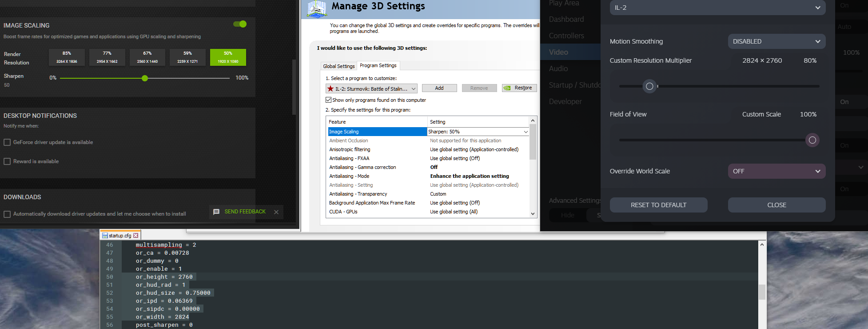Click the Sharpen slider handle
Screen dimensions: 868x329
tap(145, 78)
